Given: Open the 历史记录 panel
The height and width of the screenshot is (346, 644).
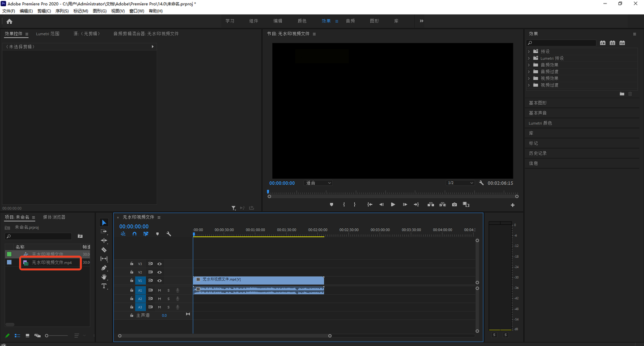Looking at the screenshot, I should pyautogui.click(x=538, y=153).
